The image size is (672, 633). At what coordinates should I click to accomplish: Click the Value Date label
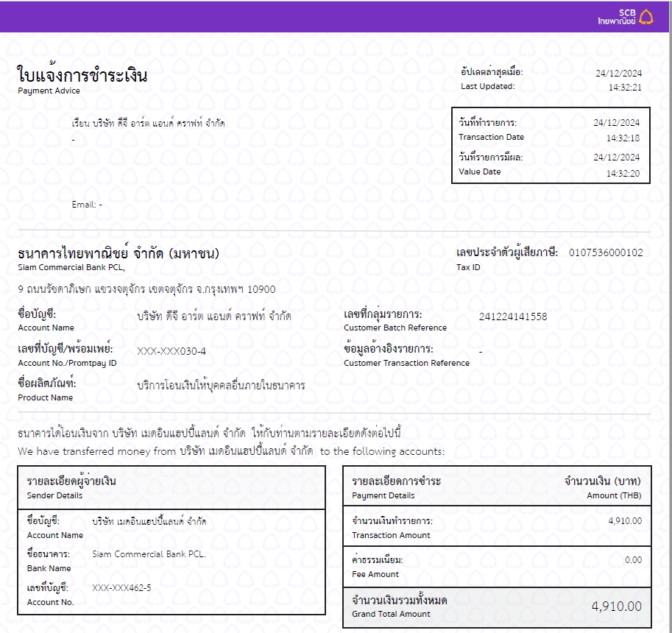tap(480, 171)
